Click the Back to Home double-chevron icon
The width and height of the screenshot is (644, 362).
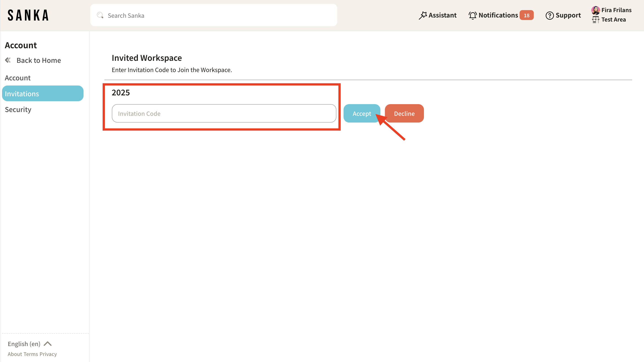point(8,60)
